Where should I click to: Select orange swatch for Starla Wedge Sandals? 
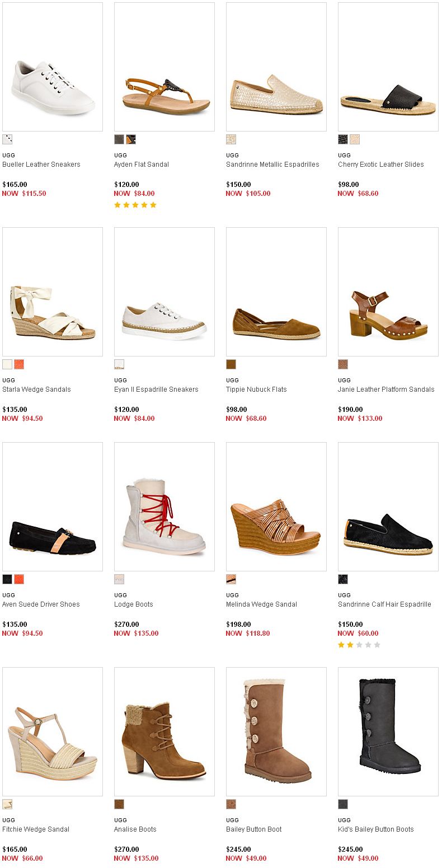pyautogui.click(x=19, y=364)
